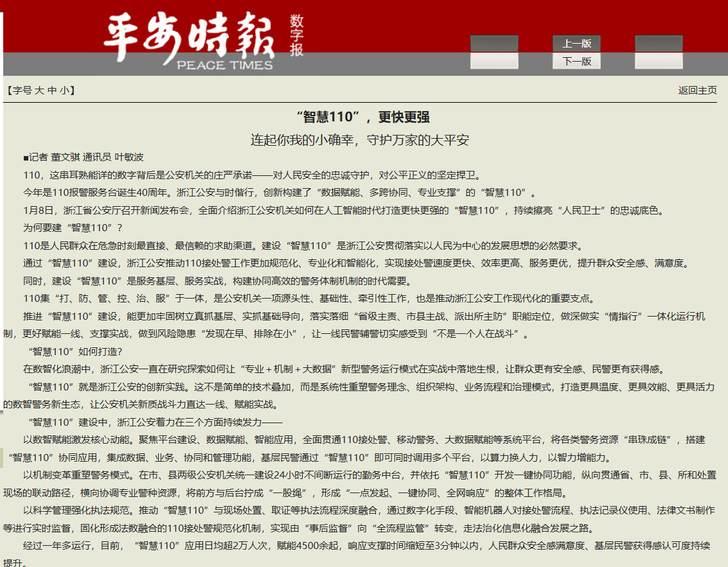Set font size to medium (中)
Viewport: 728px width, 567px height.
(x=52, y=91)
